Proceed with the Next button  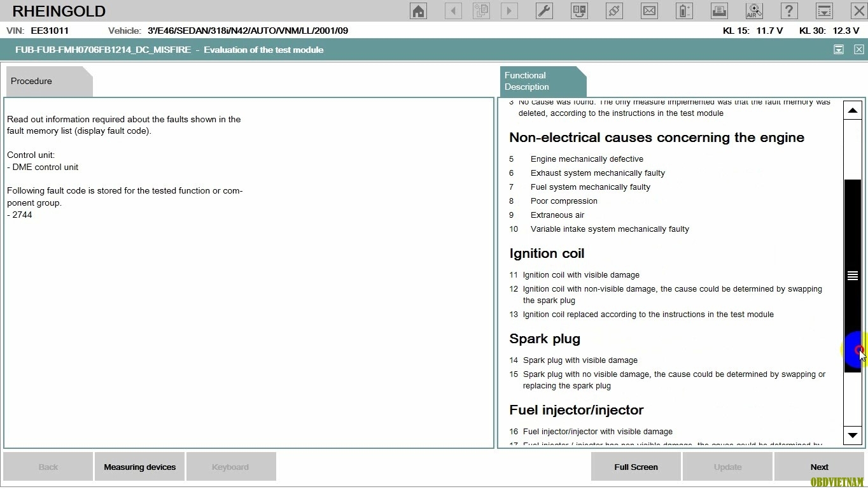click(820, 467)
